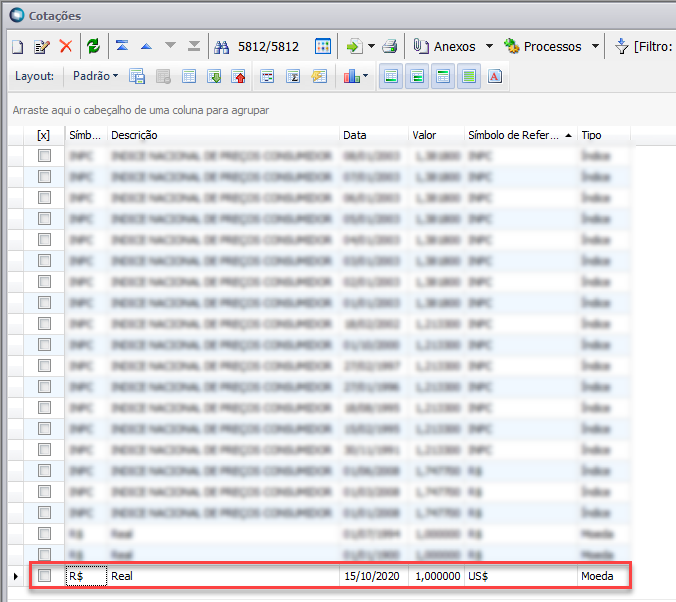Toggle grid view button with all green stripes
The height and width of the screenshot is (602, 676).
point(469,76)
